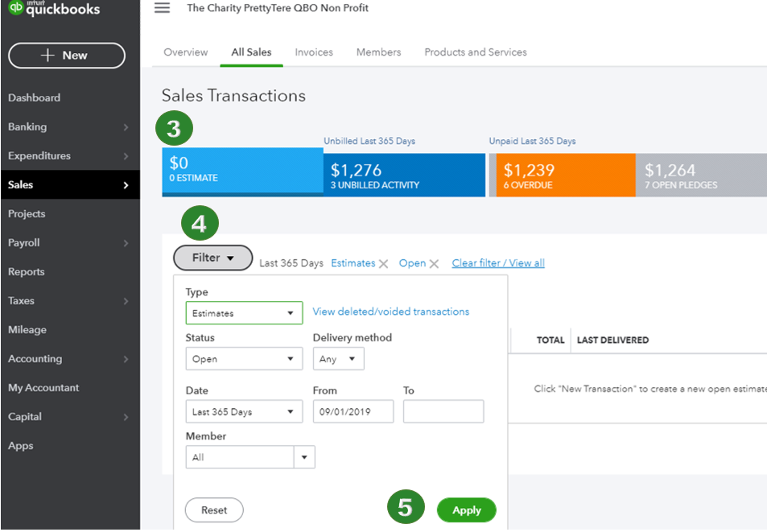Open Capital in sidebar
Image resolution: width=767 pixels, height=532 pixels.
click(24, 417)
